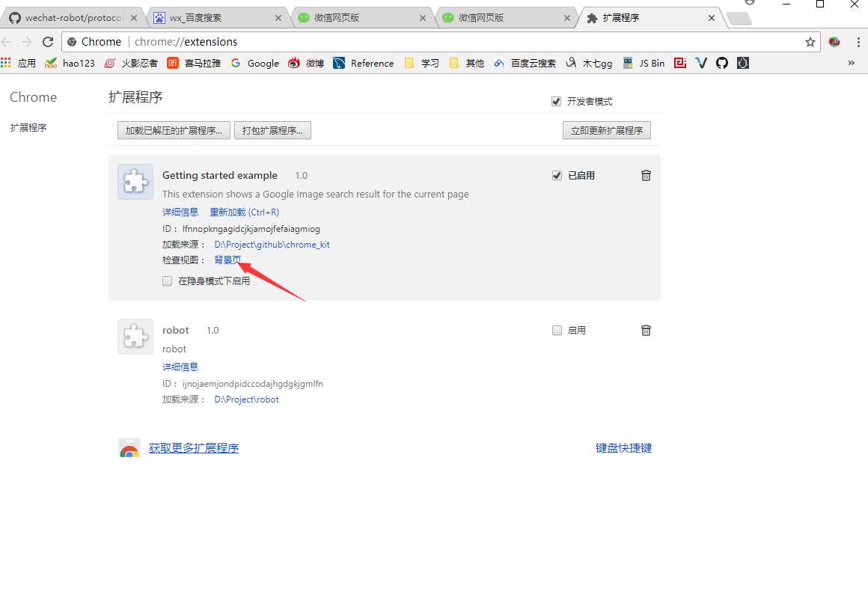Delete Getting started example with trash icon

pos(646,175)
